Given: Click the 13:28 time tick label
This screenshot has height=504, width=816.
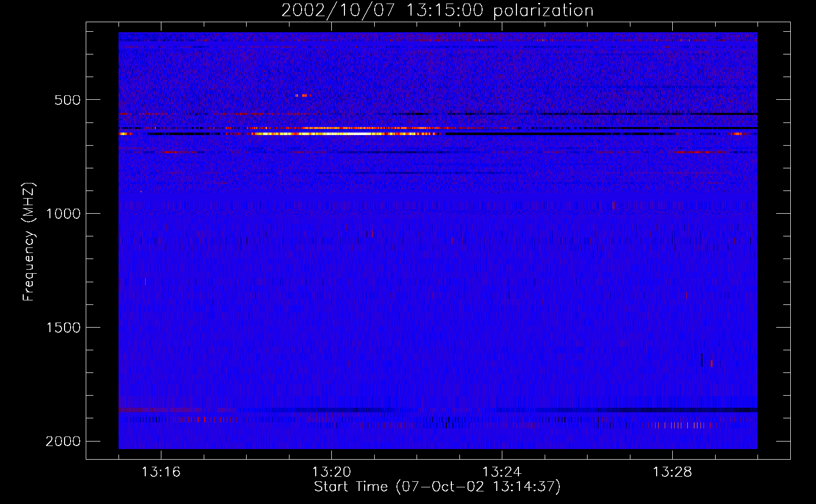Looking at the screenshot, I should pyautogui.click(x=672, y=472).
